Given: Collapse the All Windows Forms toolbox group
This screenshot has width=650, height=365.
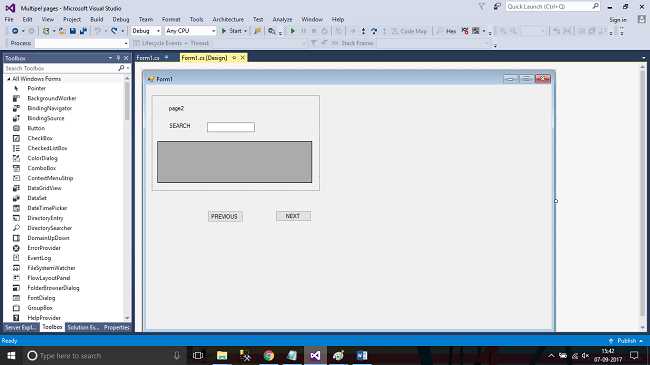Looking at the screenshot, I should [9, 79].
